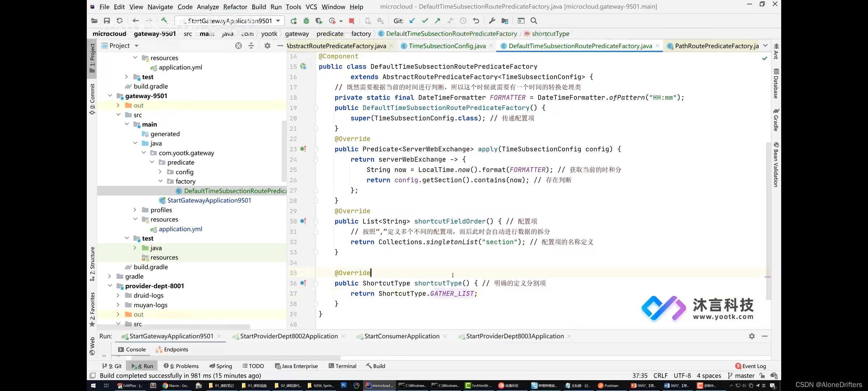Select StartGatewayApplication9501 run configuration dropdown
The height and width of the screenshot is (391, 868).
(x=232, y=21)
